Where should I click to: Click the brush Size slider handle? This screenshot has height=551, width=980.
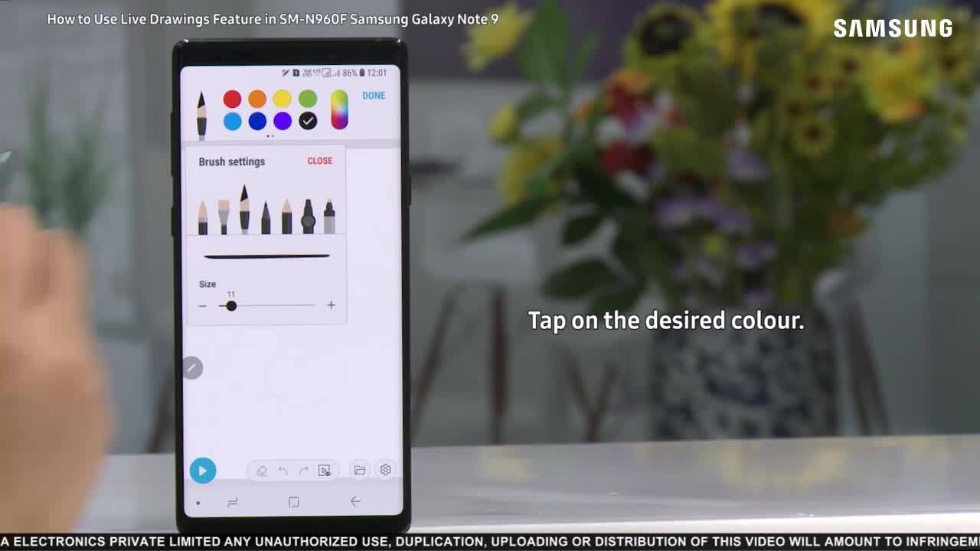pyautogui.click(x=231, y=306)
